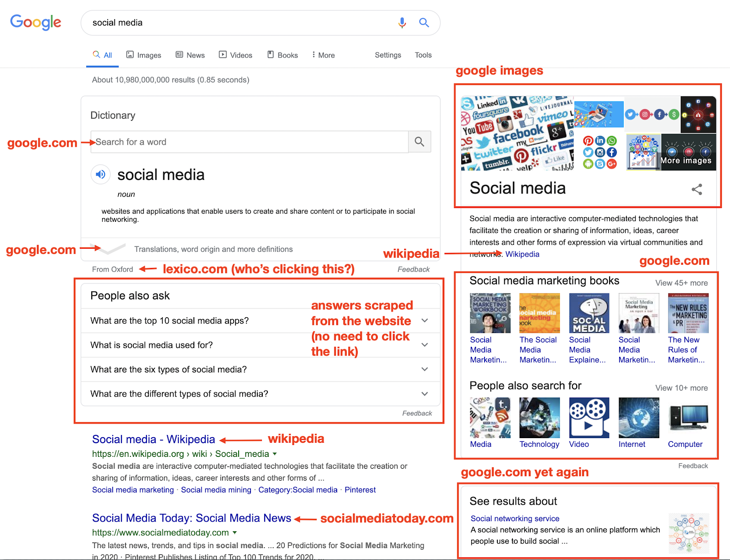Open the Wikipedia link in knowledge panel

(522, 254)
